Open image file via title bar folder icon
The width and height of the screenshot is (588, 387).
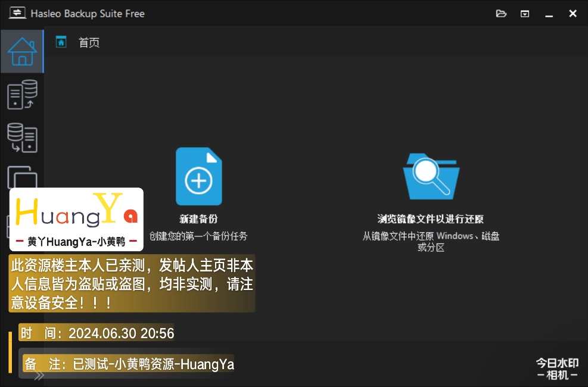click(501, 13)
